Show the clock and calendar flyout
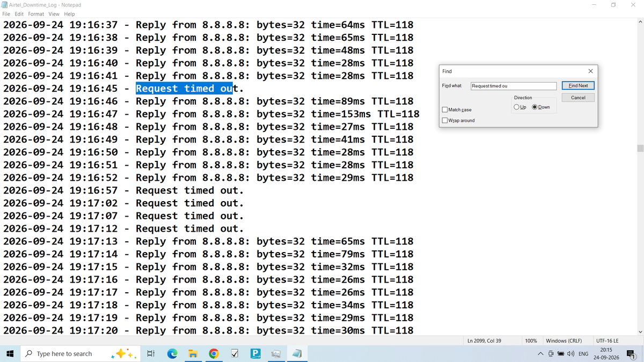 [606, 353]
